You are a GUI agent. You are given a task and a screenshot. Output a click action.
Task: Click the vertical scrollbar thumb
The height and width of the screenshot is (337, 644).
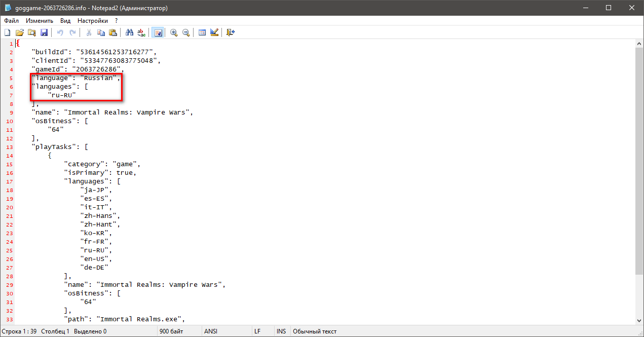pyautogui.click(x=639, y=161)
